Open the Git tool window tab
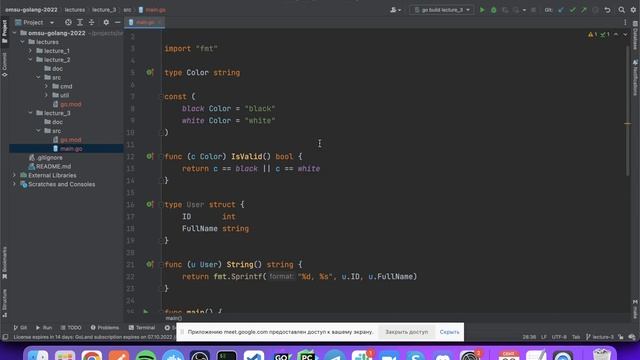Viewport: 640px width, 360px height. click(20, 327)
